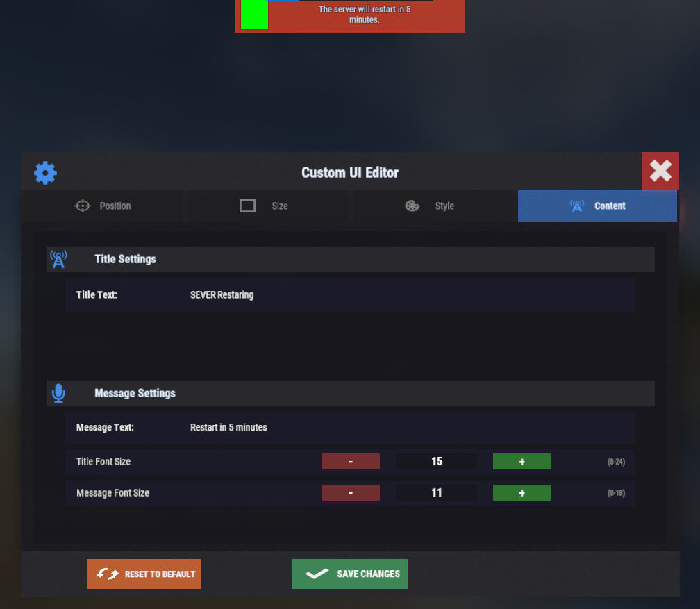Edit the Message Text field

pos(351,428)
